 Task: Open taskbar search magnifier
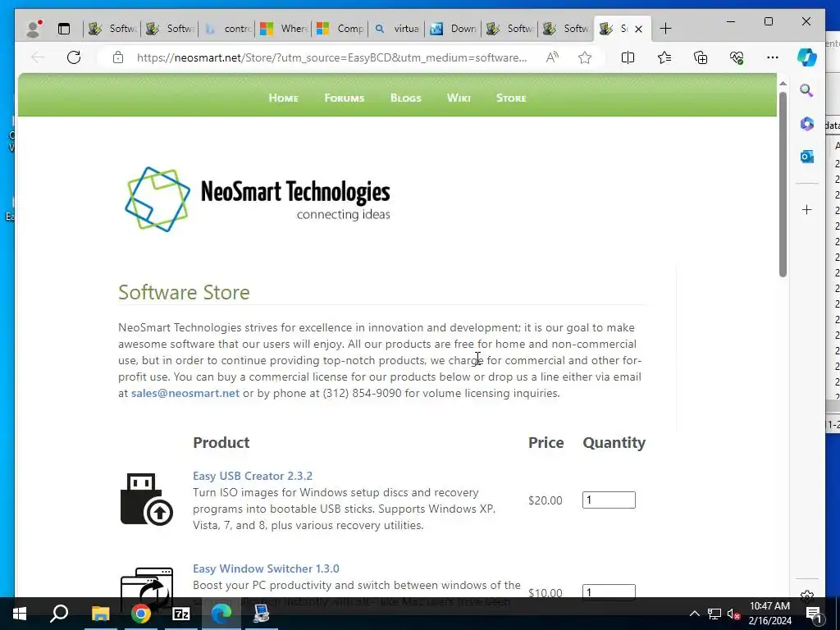click(59, 614)
